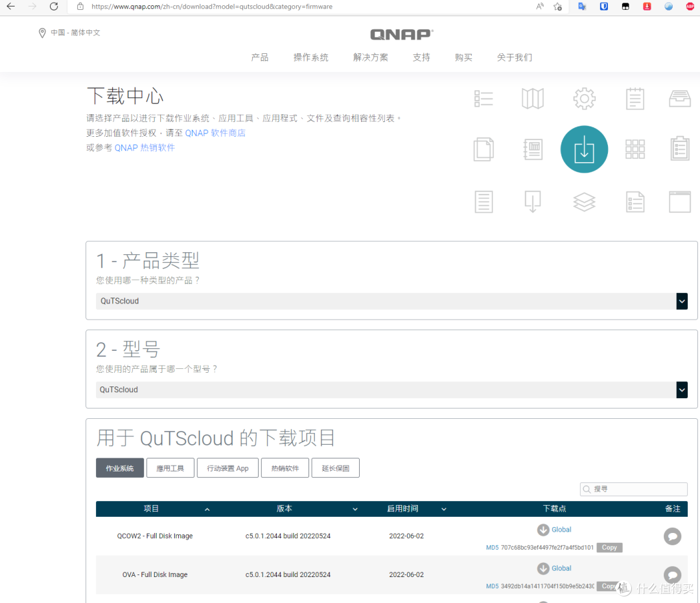Viewport: 700px width, 603px height.
Task: Download OVA image via Global link
Action: click(x=561, y=568)
